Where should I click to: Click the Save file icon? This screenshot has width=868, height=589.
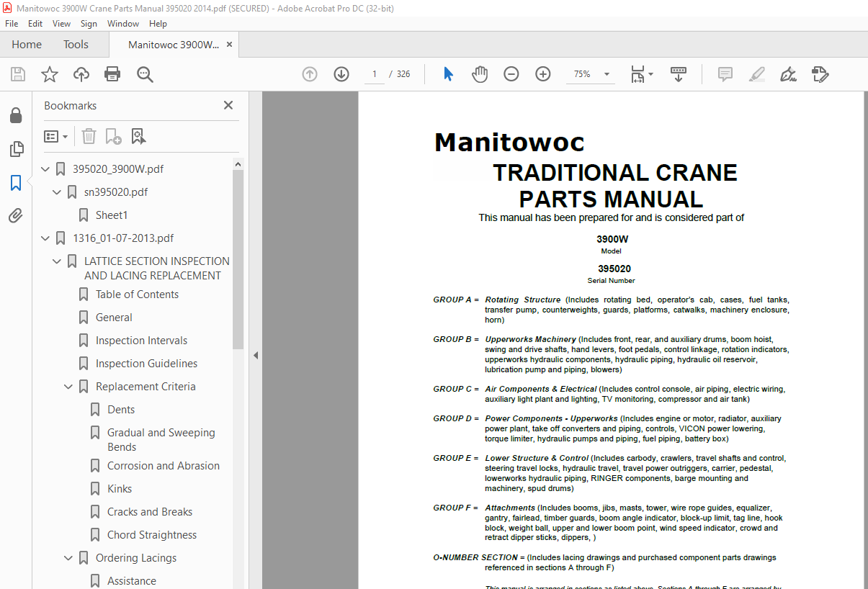(17, 74)
